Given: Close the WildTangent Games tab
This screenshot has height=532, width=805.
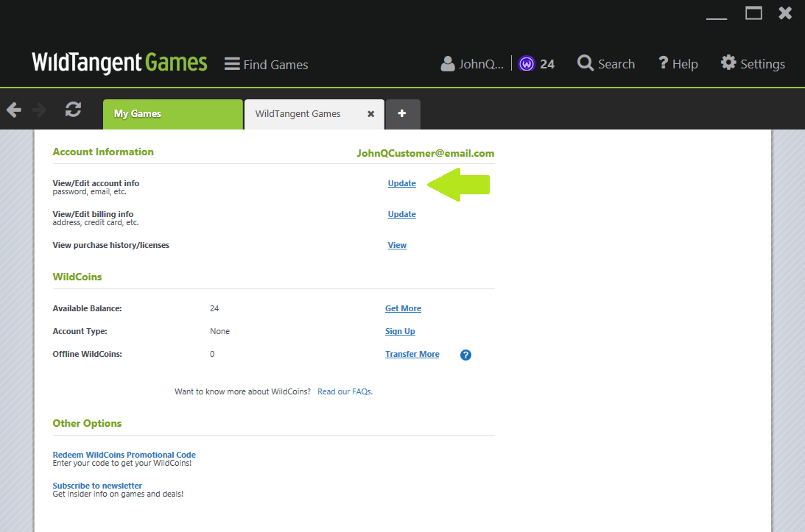Looking at the screenshot, I should coord(370,114).
